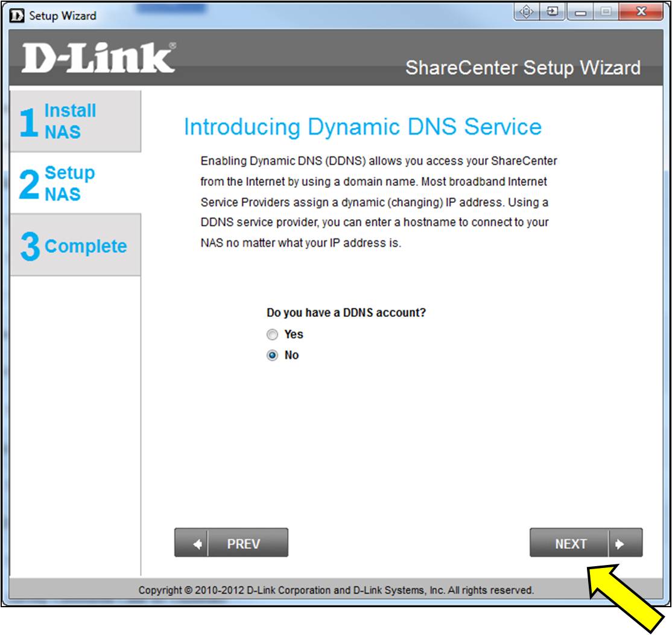Open the Complete step tab
This screenshot has height=635, width=672.
[x=75, y=245]
